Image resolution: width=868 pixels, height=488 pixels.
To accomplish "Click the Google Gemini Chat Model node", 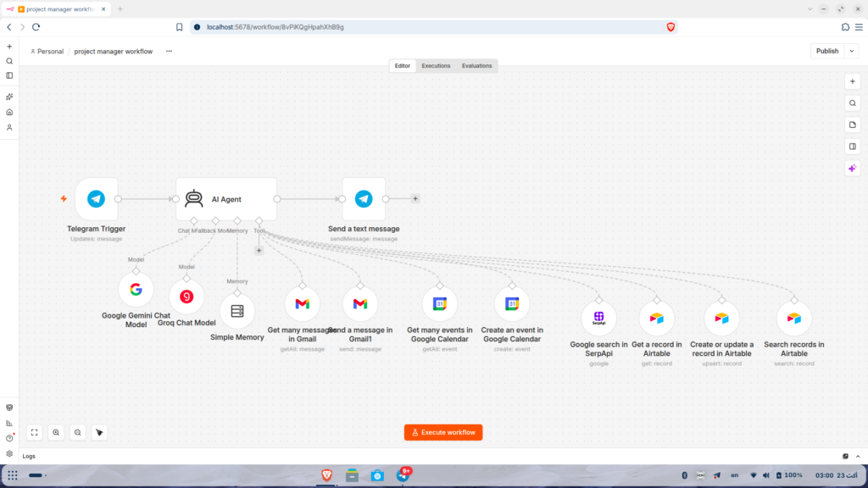I will (x=136, y=290).
